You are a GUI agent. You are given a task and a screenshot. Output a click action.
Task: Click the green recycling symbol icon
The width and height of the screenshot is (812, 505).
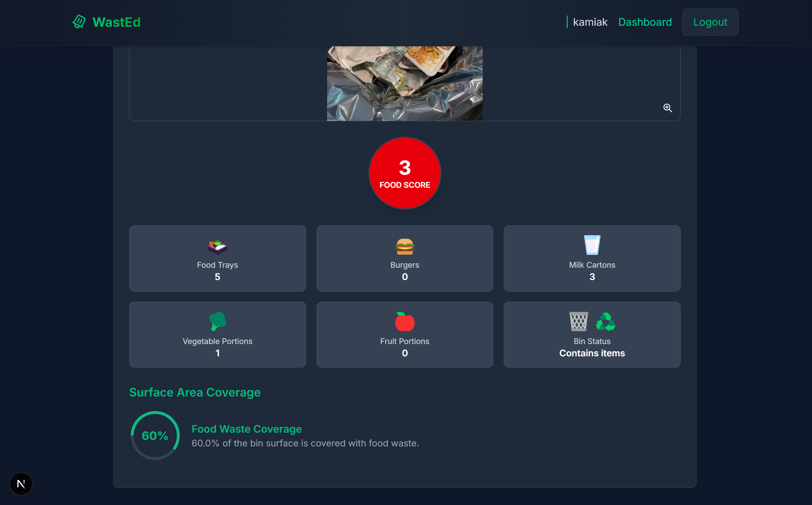(x=605, y=322)
